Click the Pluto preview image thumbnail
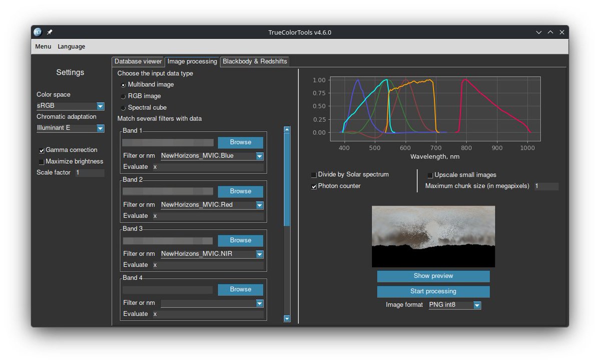The width and height of the screenshot is (600, 364). point(433,236)
